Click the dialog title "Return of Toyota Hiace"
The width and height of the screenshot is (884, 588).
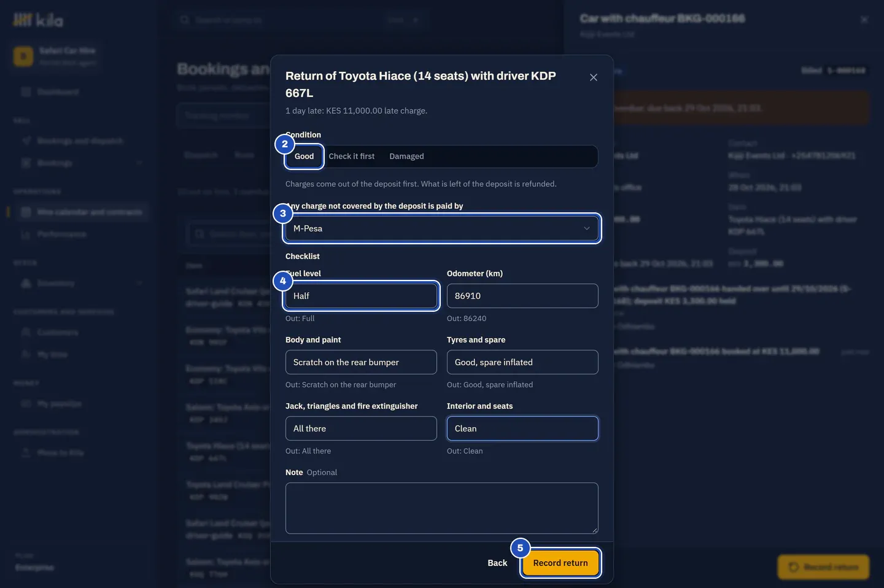point(421,84)
